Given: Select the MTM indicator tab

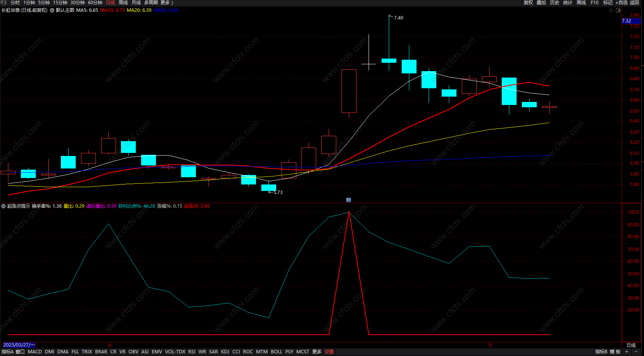Looking at the screenshot, I should tap(262, 352).
